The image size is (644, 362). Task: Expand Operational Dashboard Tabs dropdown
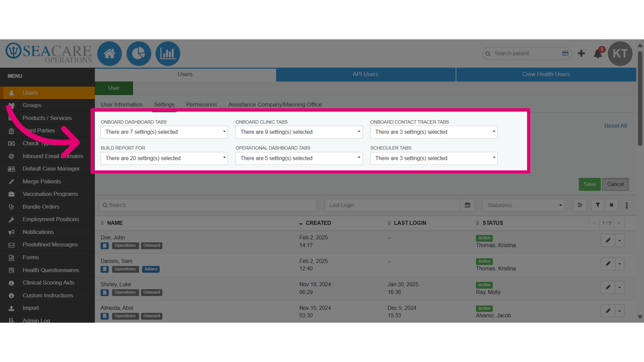(x=299, y=158)
